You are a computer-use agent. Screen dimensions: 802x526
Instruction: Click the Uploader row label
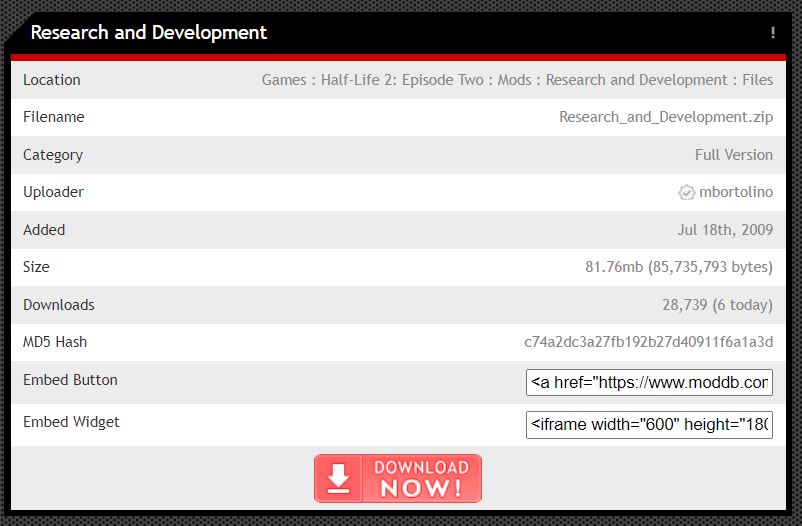[x=53, y=192]
